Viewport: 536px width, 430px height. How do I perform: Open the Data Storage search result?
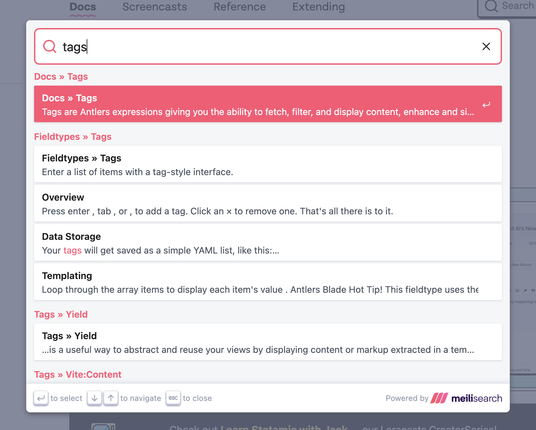[268, 243]
